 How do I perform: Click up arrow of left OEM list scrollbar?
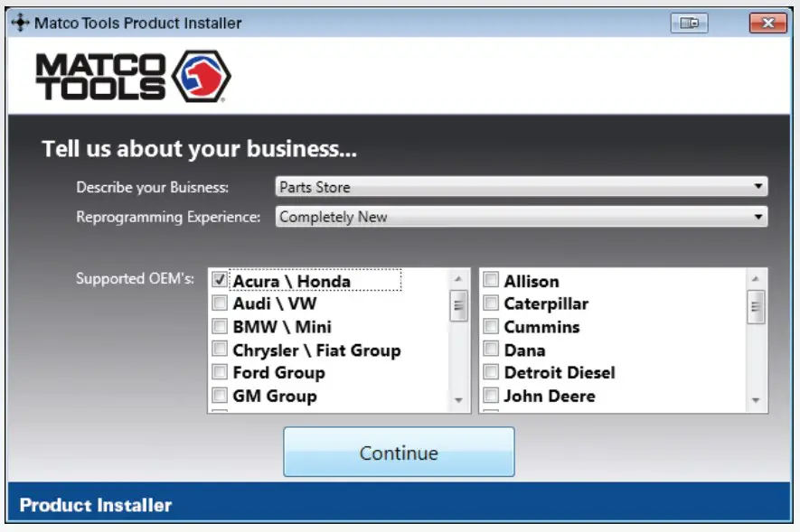(458, 279)
